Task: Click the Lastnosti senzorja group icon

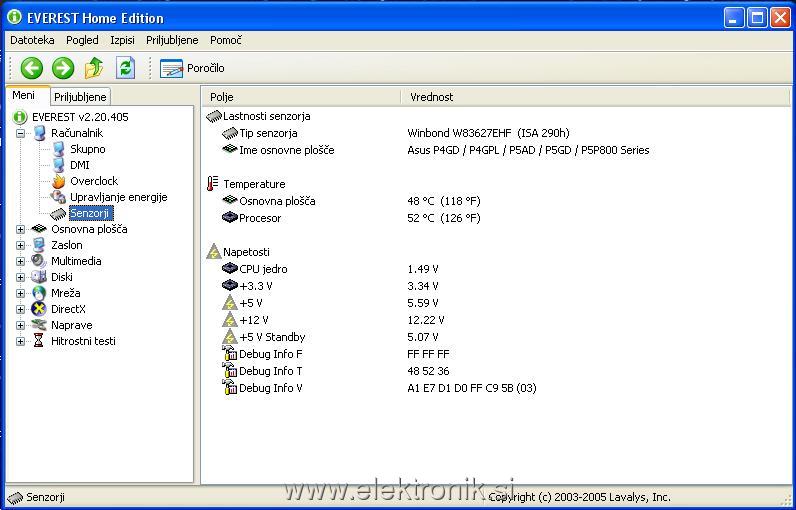Action: (214, 117)
